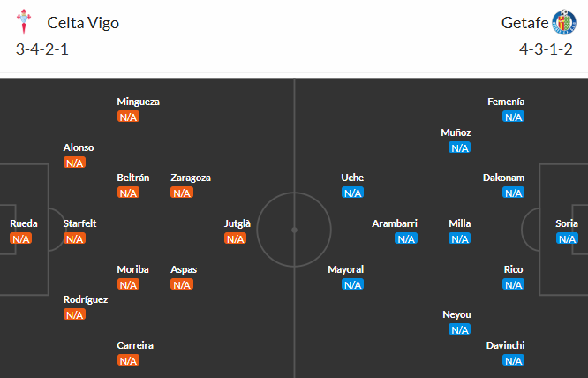Viewport: 588px width, 378px height.
Task: Select goalkeeper Rueda on the pitch
Action: 23,224
